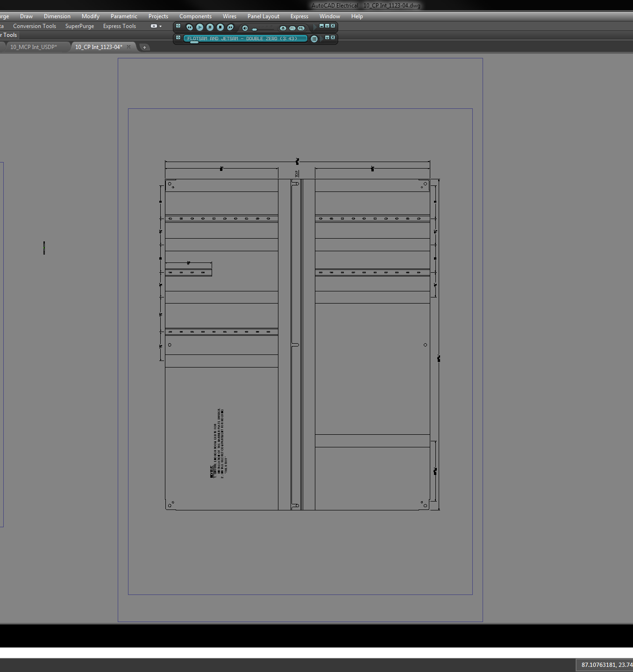Select the Express Tools ribbon tab
633x672 pixels.
click(120, 26)
